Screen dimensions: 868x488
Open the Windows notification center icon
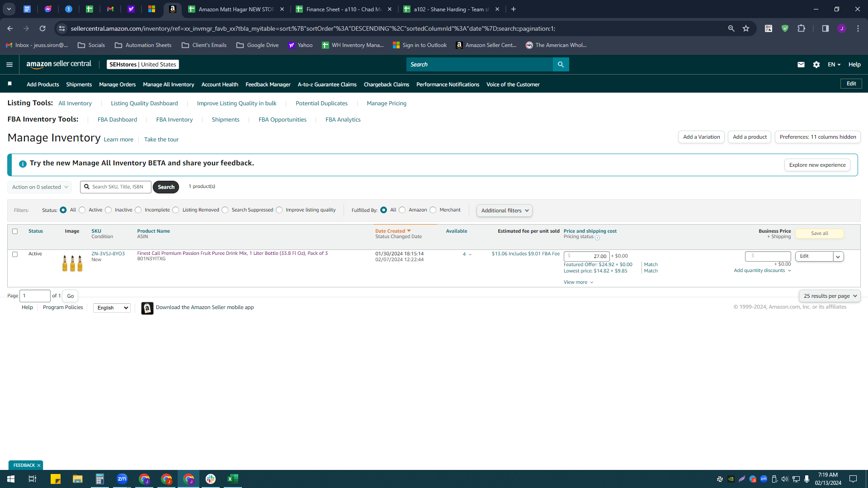[853, 479]
